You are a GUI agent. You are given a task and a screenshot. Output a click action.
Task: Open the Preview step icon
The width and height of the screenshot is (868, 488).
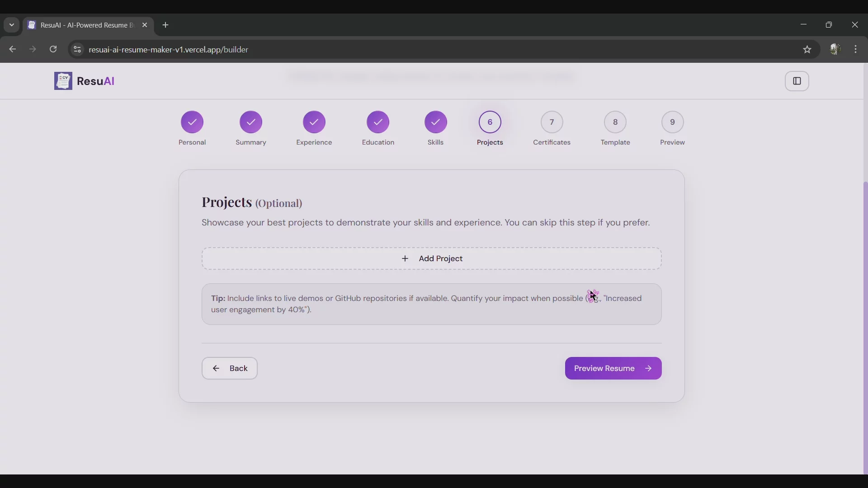point(672,122)
